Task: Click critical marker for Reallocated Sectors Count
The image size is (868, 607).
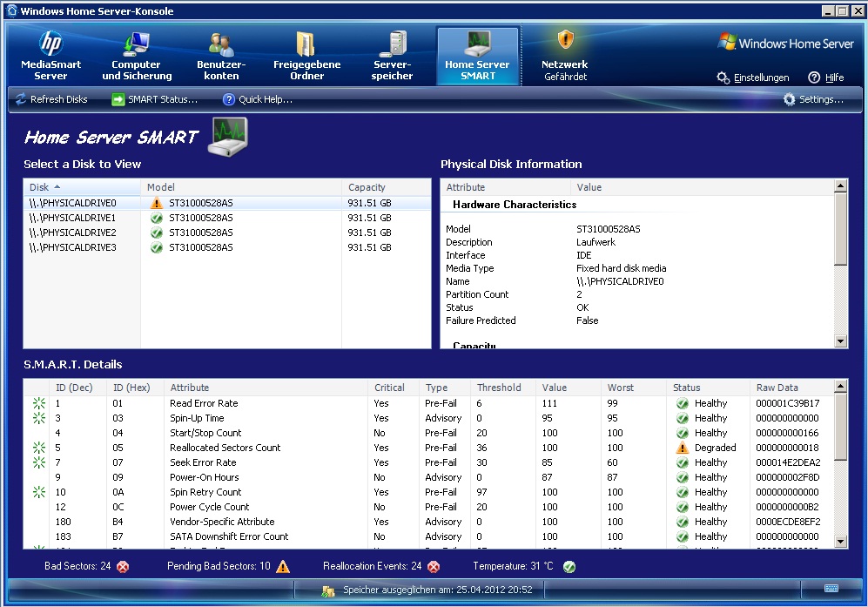Action: point(39,448)
